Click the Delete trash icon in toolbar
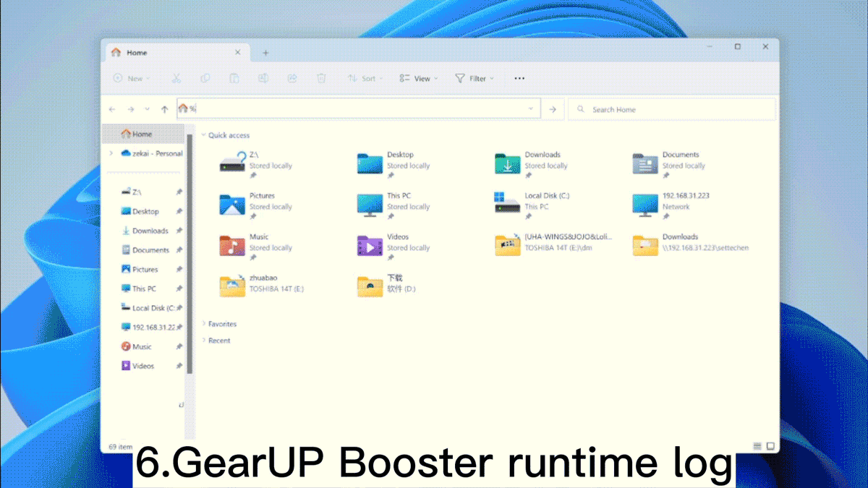The height and width of the screenshot is (488, 868). click(x=321, y=78)
